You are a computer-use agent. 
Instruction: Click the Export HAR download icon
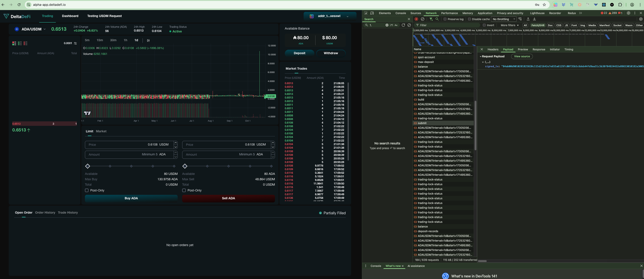pos(534,19)
